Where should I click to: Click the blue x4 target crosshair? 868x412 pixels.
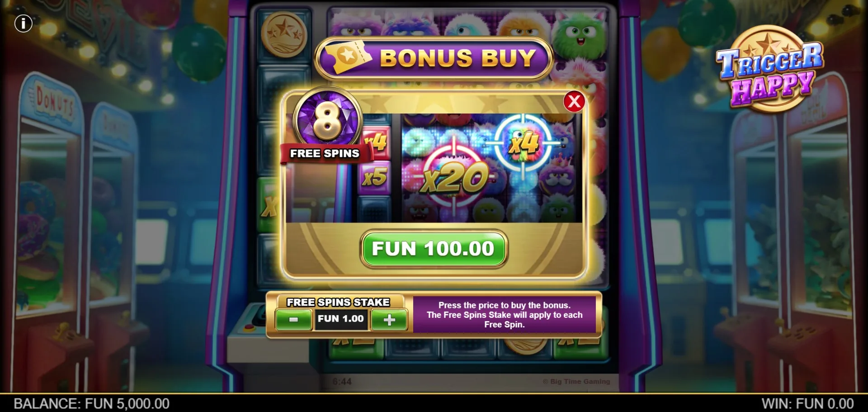pyautogui.click(x=524, y=143)
